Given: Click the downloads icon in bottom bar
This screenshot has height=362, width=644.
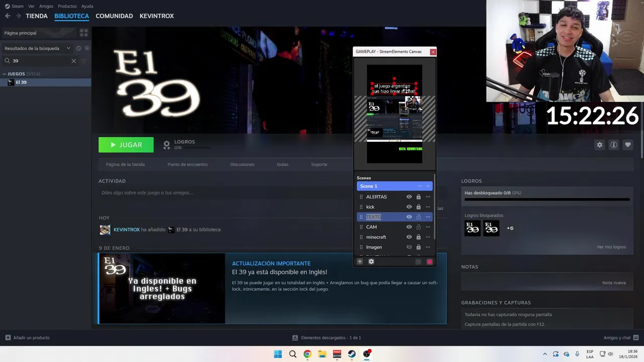Looking at the screenshot, I should pyautogui.click(x=295, y=337).
